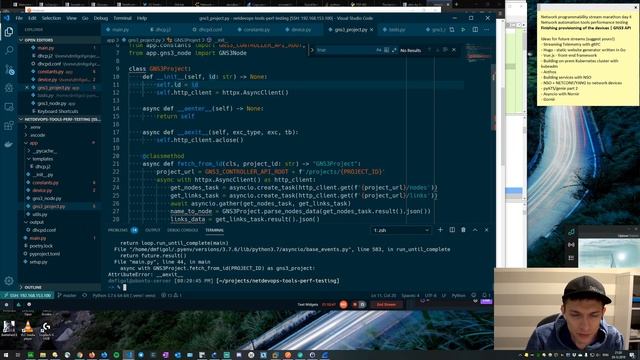
Task: Close the terminal panel
Action: point(487,230)
